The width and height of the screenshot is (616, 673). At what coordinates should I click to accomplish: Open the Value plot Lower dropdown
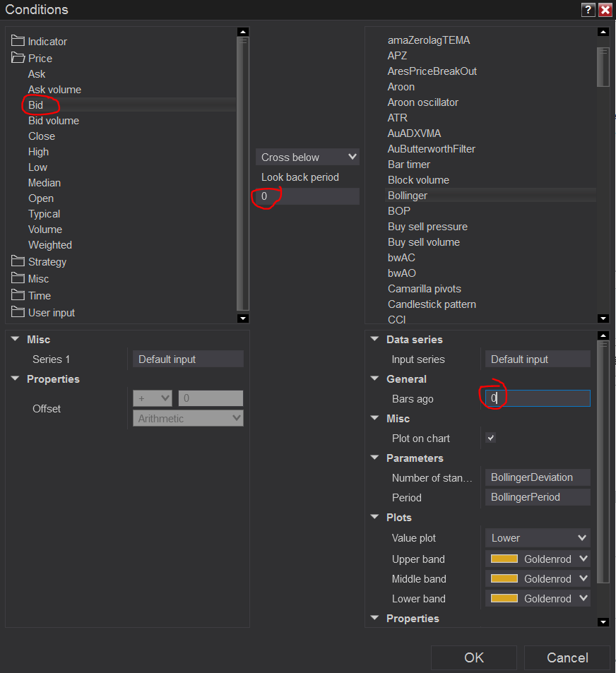point(538,538)
